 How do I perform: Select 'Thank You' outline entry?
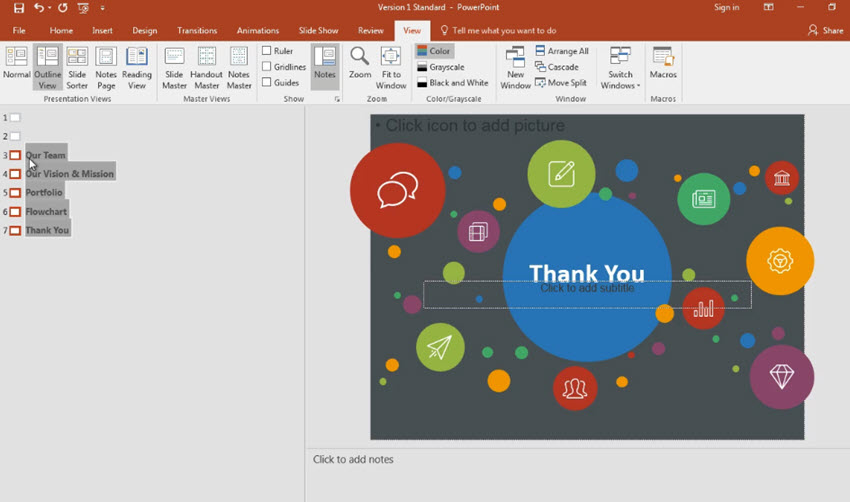(47, 230)
